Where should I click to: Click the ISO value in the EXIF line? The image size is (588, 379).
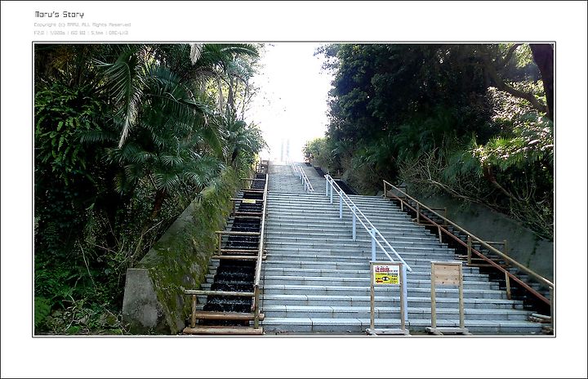pos(78,33)
